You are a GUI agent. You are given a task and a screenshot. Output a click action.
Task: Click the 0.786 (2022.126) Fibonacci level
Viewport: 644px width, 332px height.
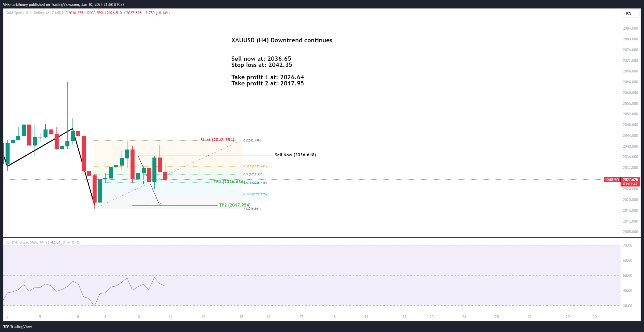(255, 194)
